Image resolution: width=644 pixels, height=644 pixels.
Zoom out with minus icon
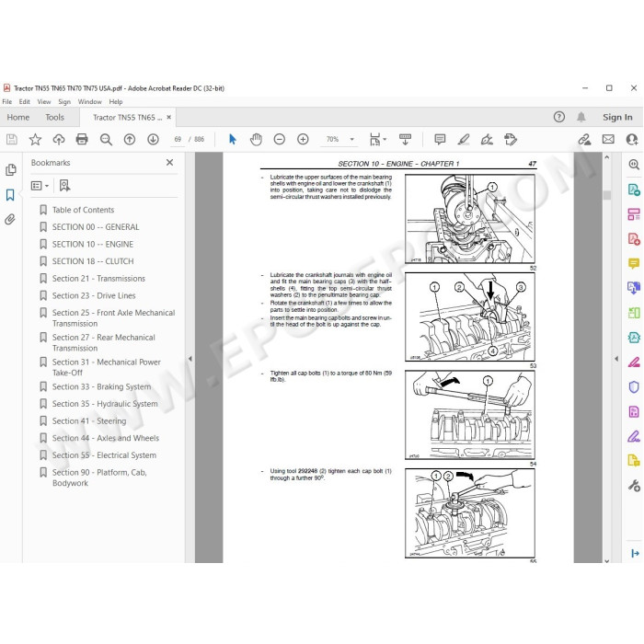coord(280,140)
